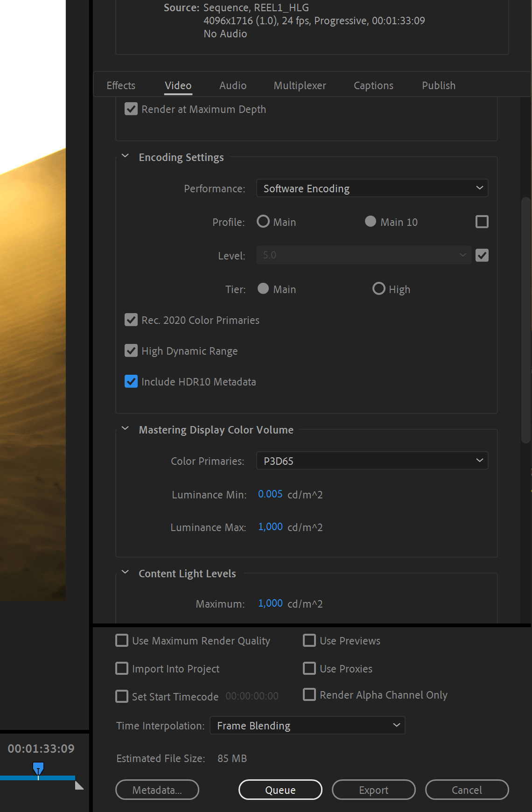Cancel the export dialog
The image size is (532, 812).
click(x=467, y=790)
